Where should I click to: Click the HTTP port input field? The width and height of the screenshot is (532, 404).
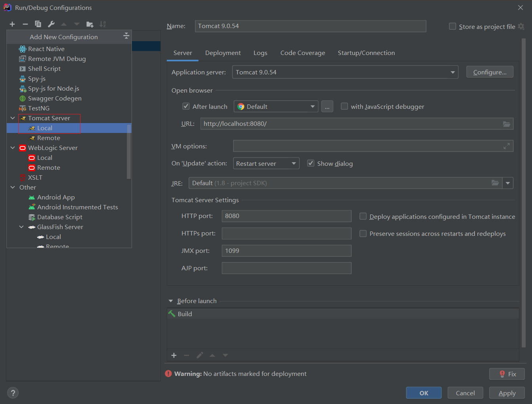286,216
